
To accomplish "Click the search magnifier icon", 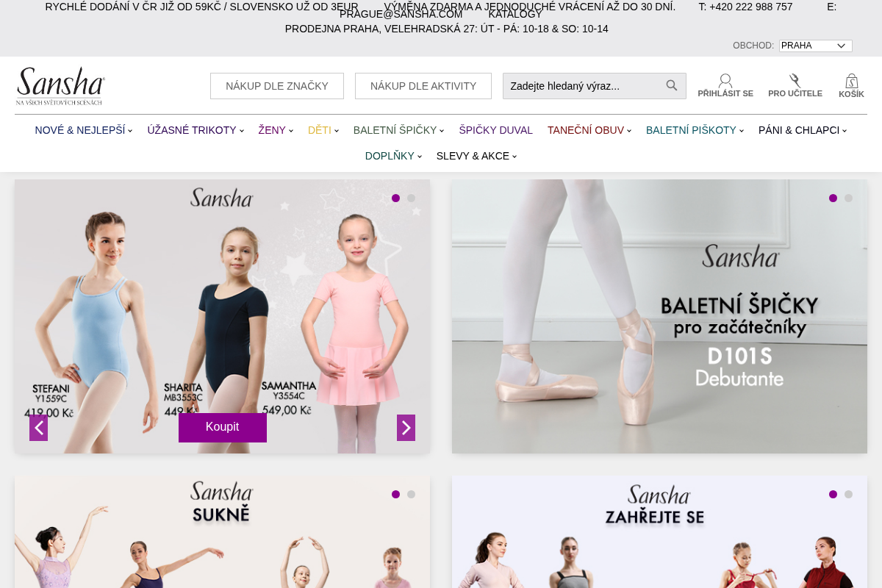I will 672,85.
